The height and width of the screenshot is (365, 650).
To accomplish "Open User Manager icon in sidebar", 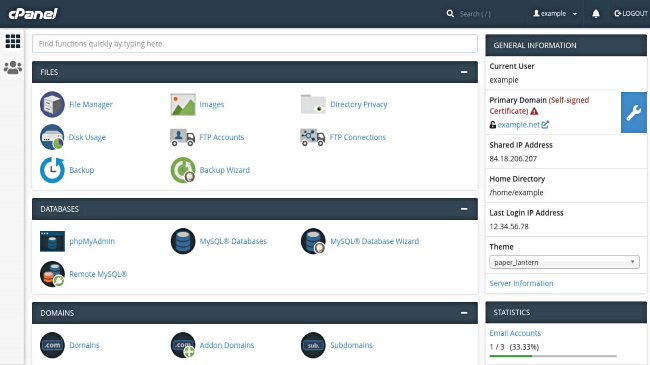I will (x=13, y=67).
